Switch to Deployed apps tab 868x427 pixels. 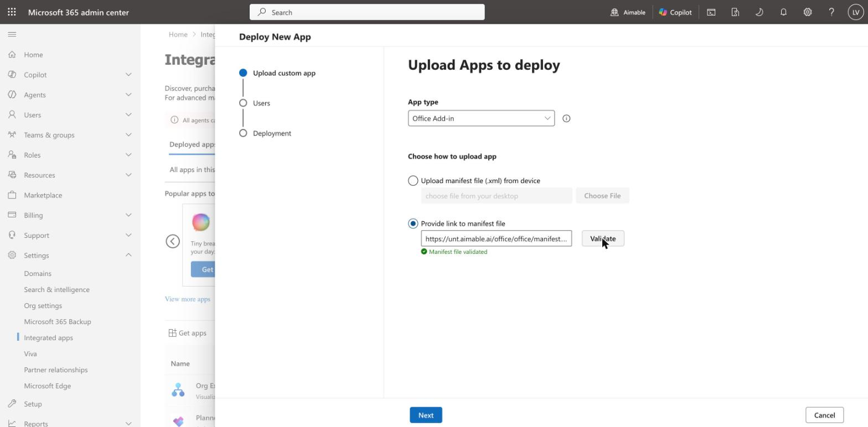(x=192, y=144)
